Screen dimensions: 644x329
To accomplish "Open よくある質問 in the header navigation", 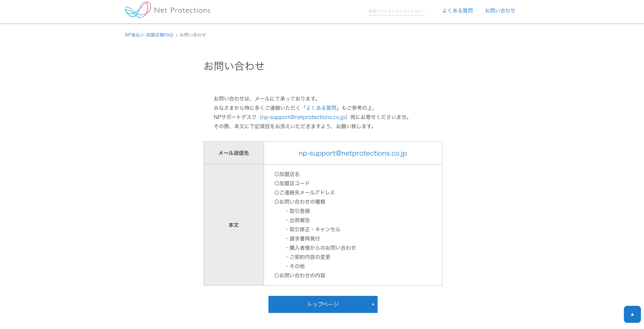I will point(457,11).
